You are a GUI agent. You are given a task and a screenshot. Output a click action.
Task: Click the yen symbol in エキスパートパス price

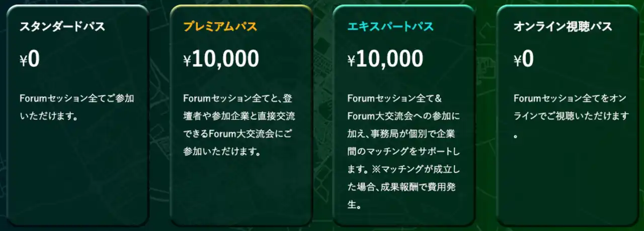click(351, 61)
